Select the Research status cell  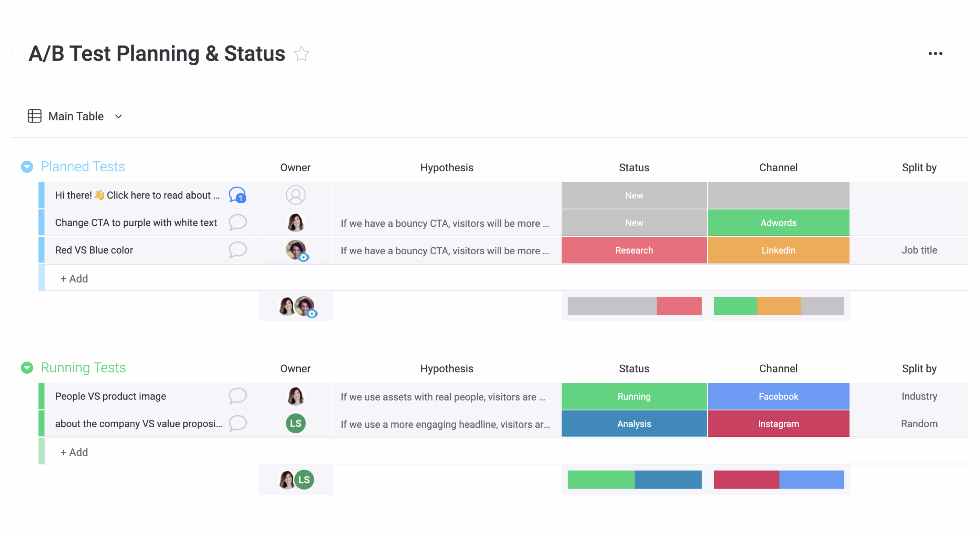tap(634, 250)
